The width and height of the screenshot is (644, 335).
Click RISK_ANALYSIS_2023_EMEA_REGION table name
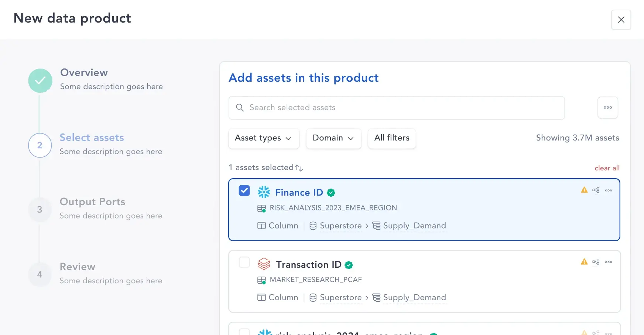coord(333,208)
